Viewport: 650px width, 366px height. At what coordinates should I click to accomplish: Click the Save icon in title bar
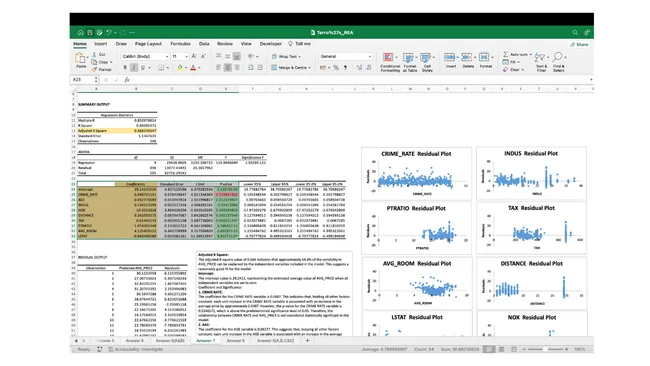tap(90, 32)
